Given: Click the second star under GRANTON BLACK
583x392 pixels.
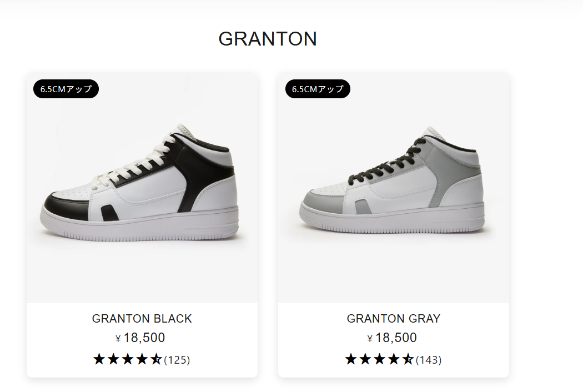Looking at the screenshot, I should (x=114, y=359).
